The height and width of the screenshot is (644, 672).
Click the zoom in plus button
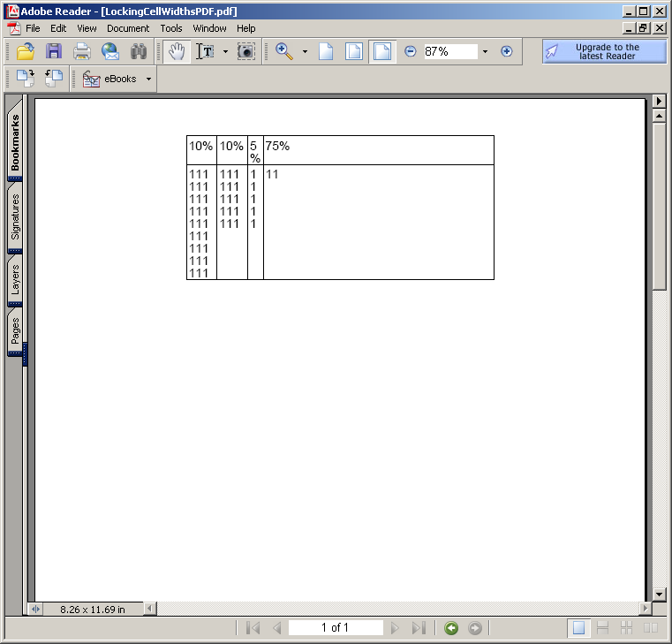point(507,51)
